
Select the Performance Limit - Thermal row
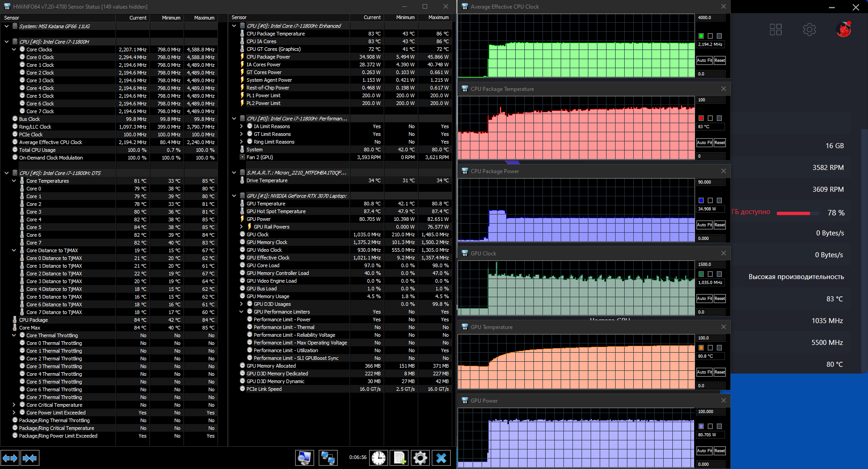coord(340,327)
